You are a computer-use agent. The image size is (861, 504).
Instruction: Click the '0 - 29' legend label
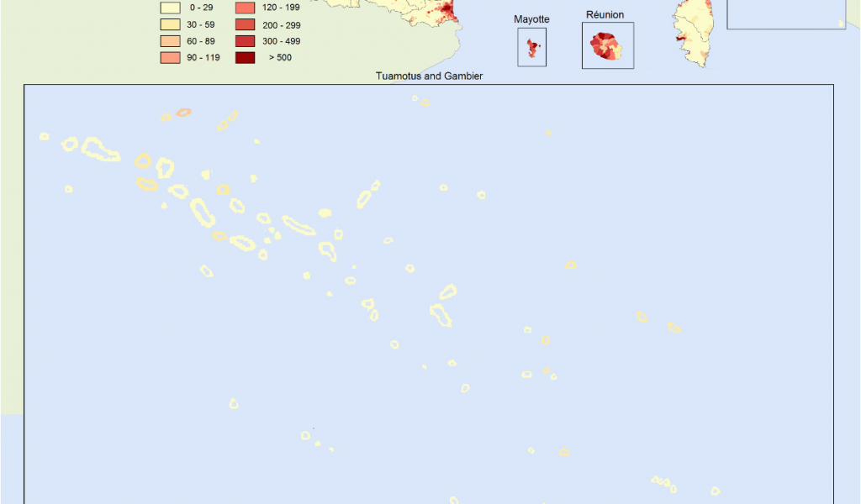(201, 8)
